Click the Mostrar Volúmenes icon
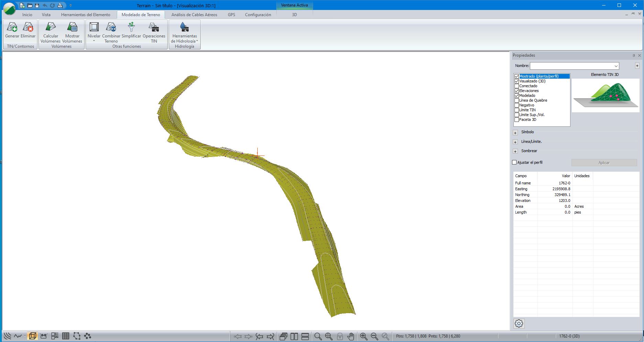 pyautogui.click(x=72, y=27)
